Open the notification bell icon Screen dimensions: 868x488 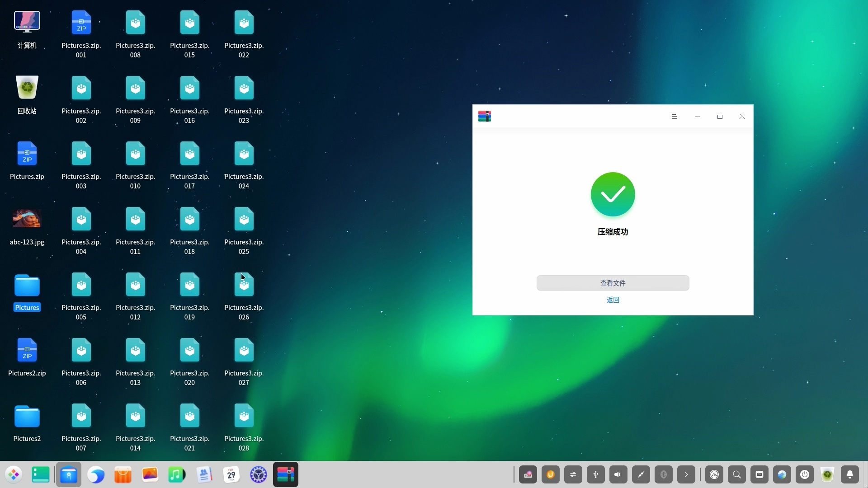(x=850, y=474)
